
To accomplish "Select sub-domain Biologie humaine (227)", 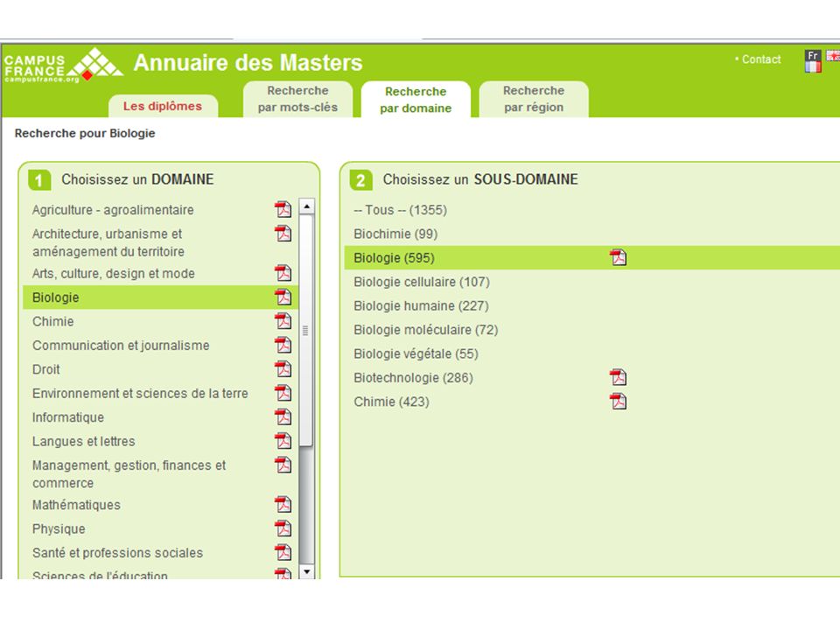I will coord(421,306).
